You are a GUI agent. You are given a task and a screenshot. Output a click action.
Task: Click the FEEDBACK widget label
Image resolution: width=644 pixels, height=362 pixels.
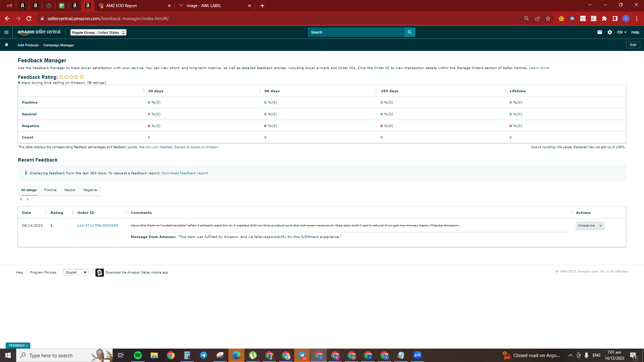click(x=17, y=346)
